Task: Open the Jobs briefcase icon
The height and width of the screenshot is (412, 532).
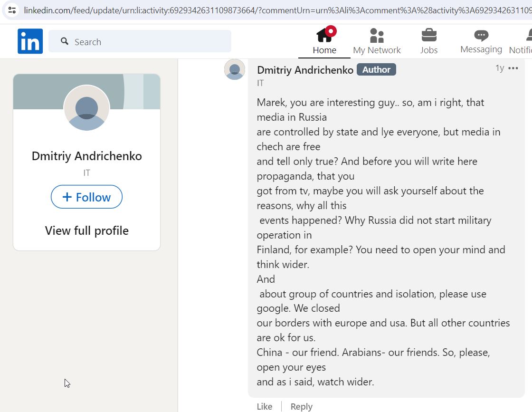Action: [429, 35]
